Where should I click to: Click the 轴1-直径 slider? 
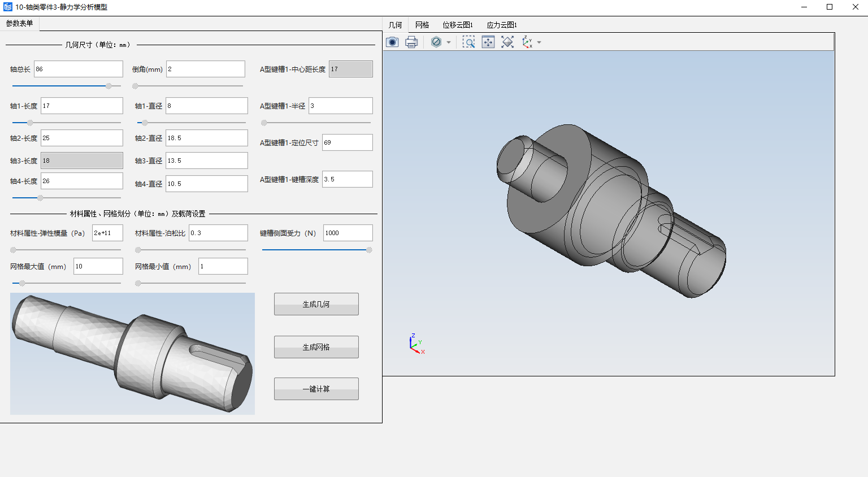pyautogui.click(x=192, y=123)
